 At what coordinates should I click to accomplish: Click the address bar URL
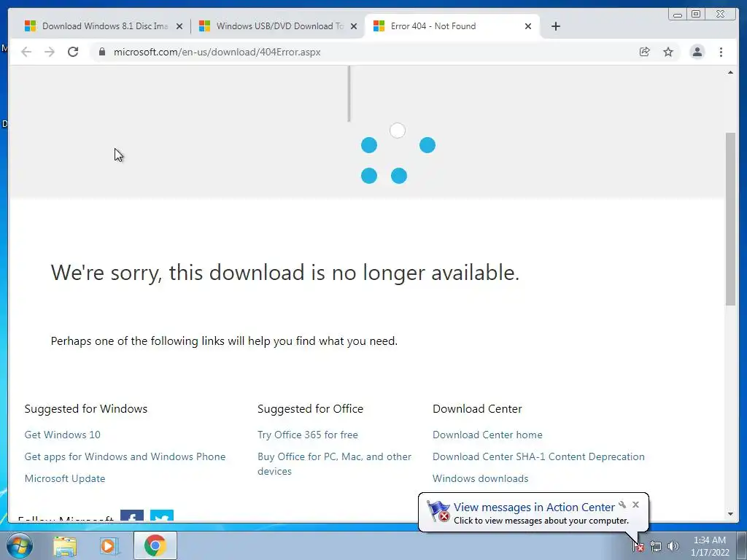click(x=217, y=52)
